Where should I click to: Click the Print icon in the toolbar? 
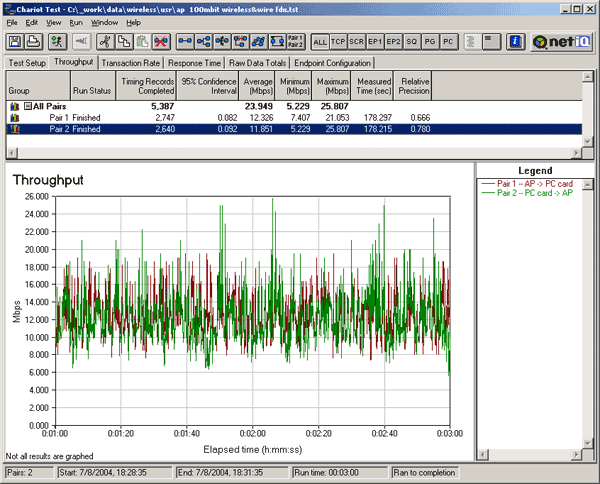pos(34,41)
